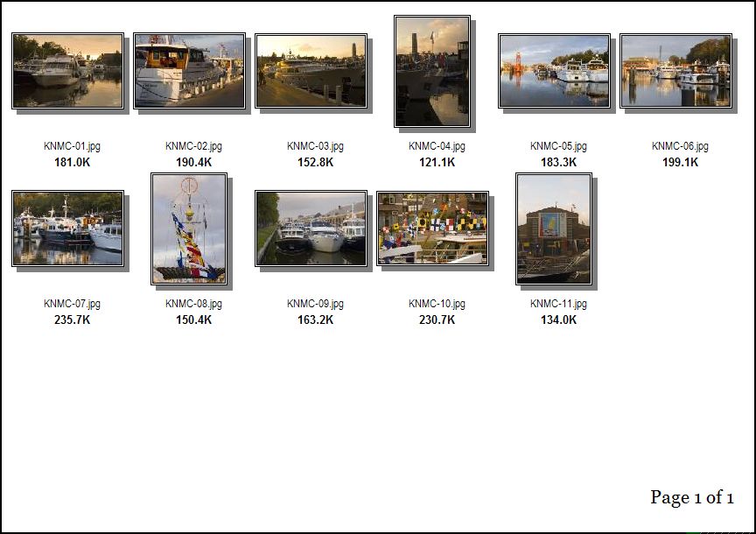Select the KNMC-02.jpg boat thumbnail
This screenshot has width=756, height=534.
coord(190,72)
